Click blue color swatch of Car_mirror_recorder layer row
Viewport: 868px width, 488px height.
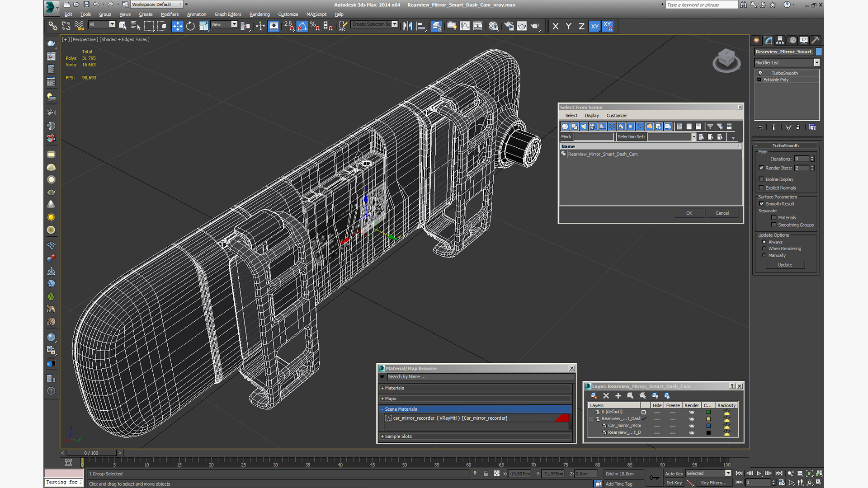(708, 426)
